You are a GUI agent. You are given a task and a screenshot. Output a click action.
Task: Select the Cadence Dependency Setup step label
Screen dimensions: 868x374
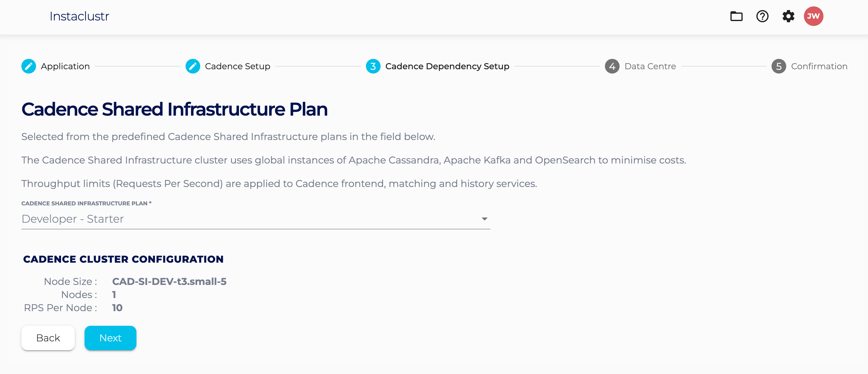point(447,67)
